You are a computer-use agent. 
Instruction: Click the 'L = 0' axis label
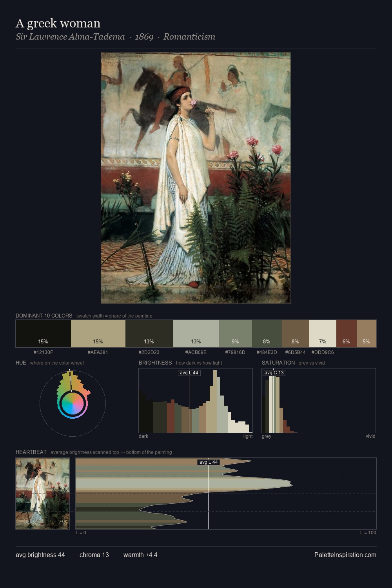[81, 533]
